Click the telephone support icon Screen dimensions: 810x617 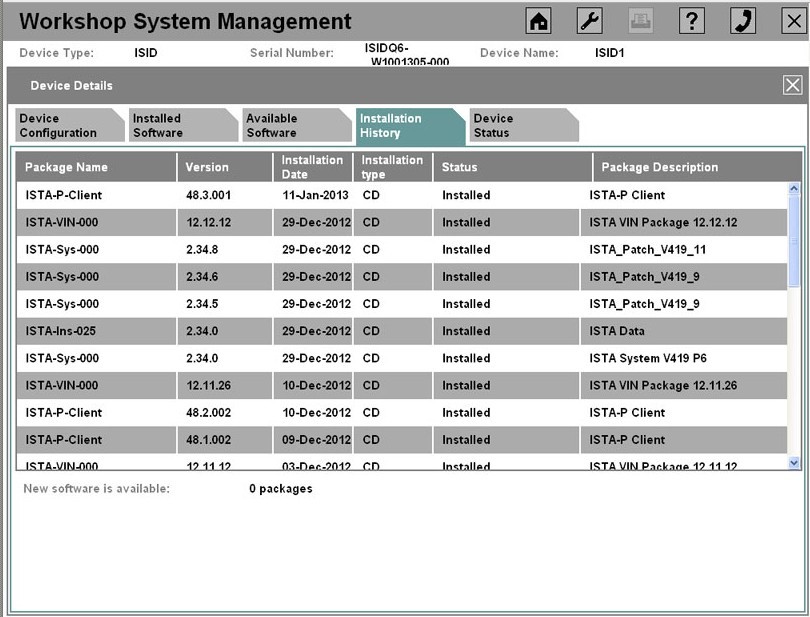(x=743, y=21)
